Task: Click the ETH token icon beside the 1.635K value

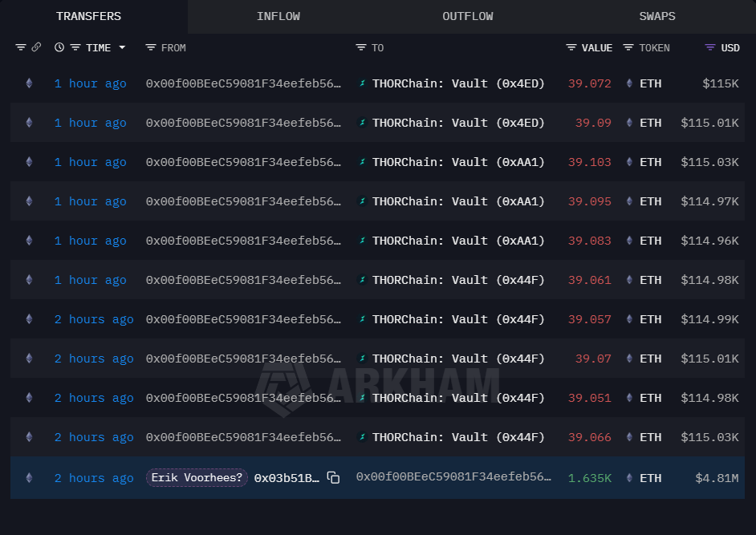Action: pos(629,478)
